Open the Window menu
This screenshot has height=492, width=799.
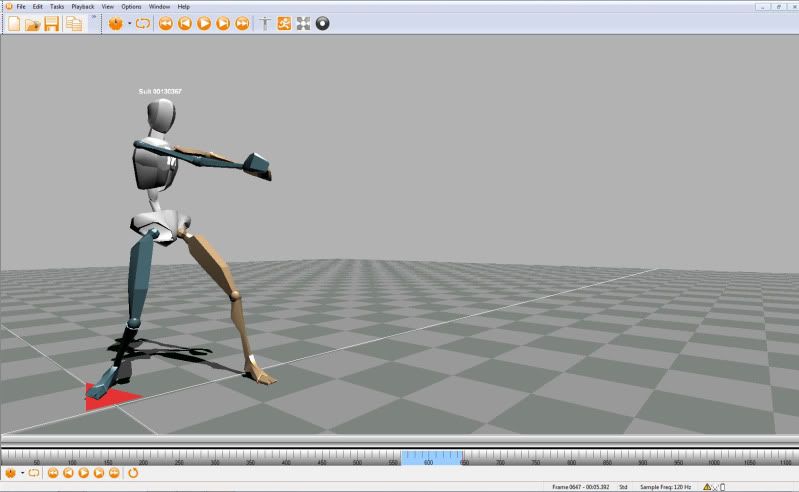[159, 7]
